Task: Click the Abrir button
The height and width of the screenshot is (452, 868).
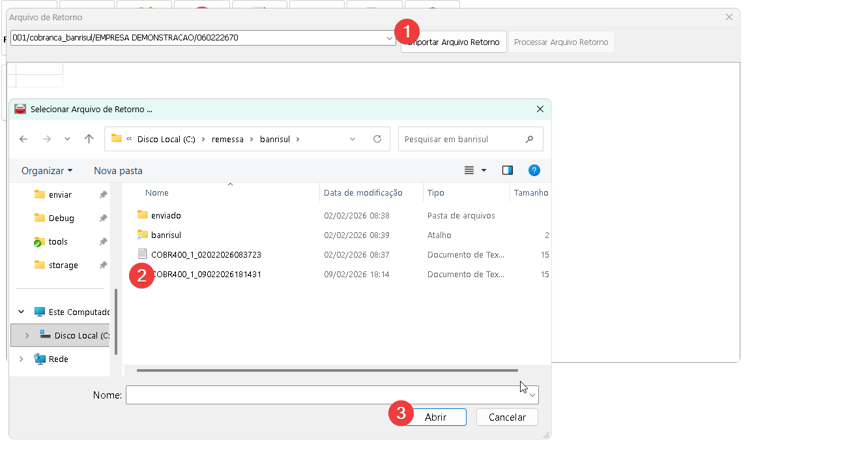Action: click(435, 417)
